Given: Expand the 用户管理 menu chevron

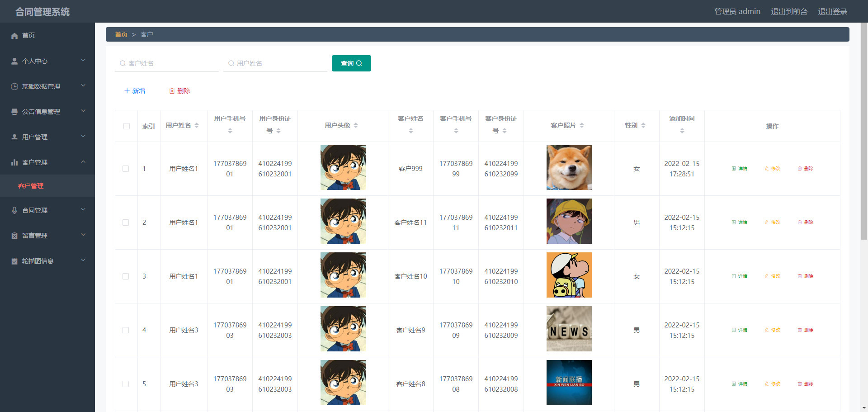Looking at the screenshot, I should 83,137.
